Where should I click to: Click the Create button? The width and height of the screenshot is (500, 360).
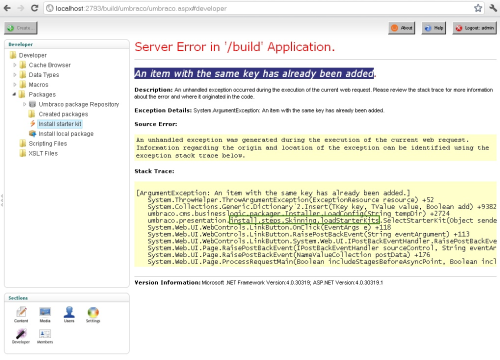[x=21, y=28]
